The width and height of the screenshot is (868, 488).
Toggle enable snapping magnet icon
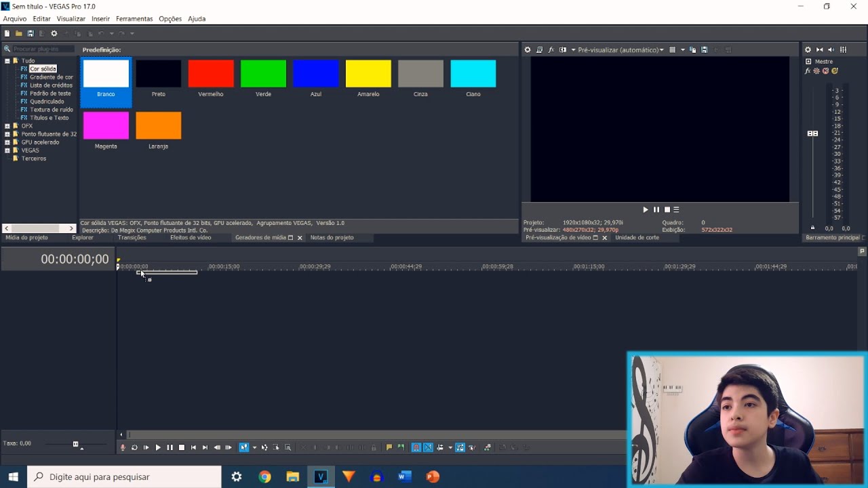[416, 447]
